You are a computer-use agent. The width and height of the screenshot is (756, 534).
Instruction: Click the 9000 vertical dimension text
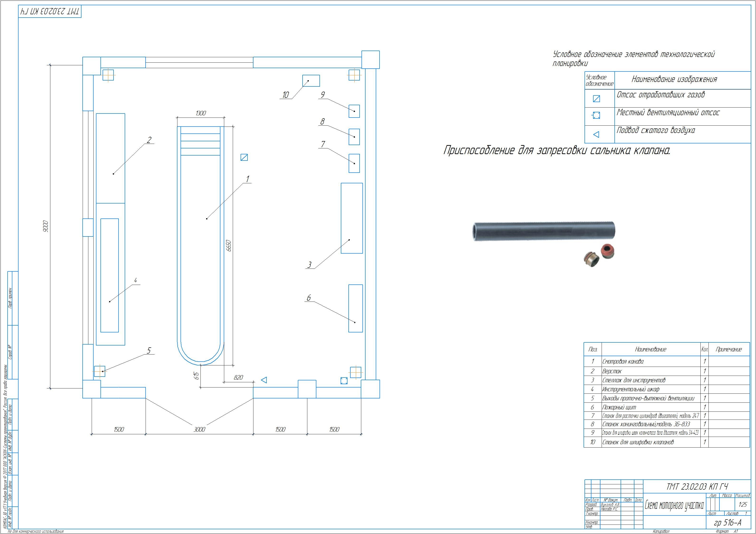[x=46, y=226]
